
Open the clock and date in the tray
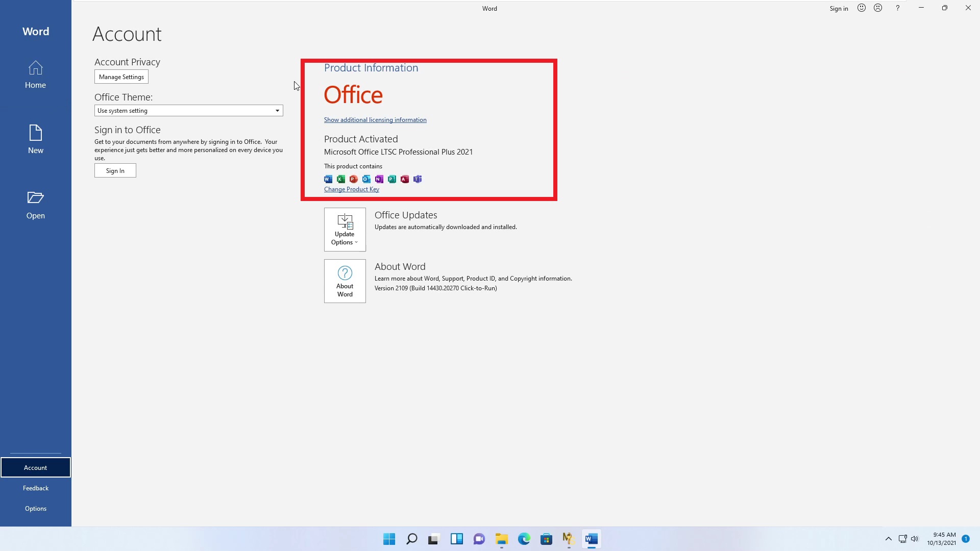coord(942,539)
